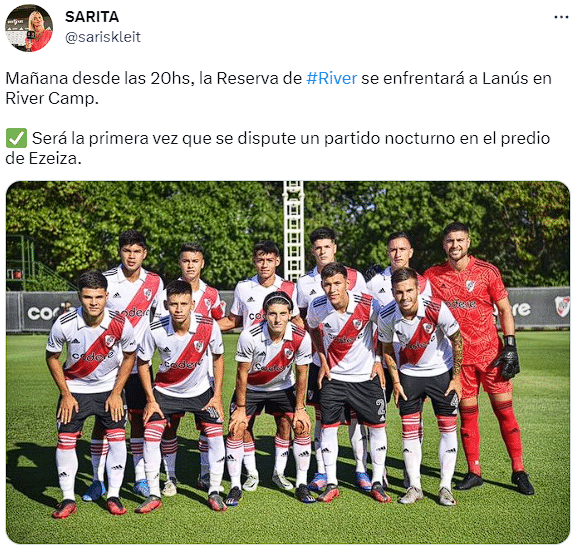This screenshot has width=581, height=560.
Task: Open the @sariskleit handle link
Action: 103,37
